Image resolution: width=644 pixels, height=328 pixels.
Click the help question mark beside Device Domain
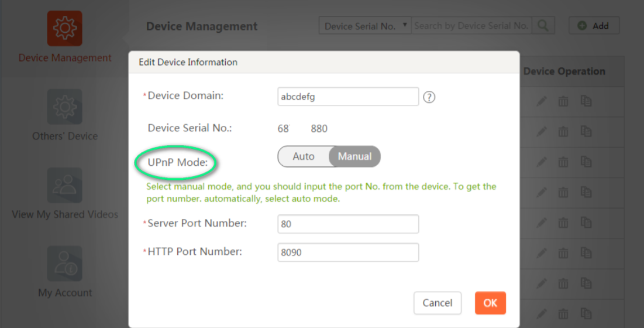[429, 97]
